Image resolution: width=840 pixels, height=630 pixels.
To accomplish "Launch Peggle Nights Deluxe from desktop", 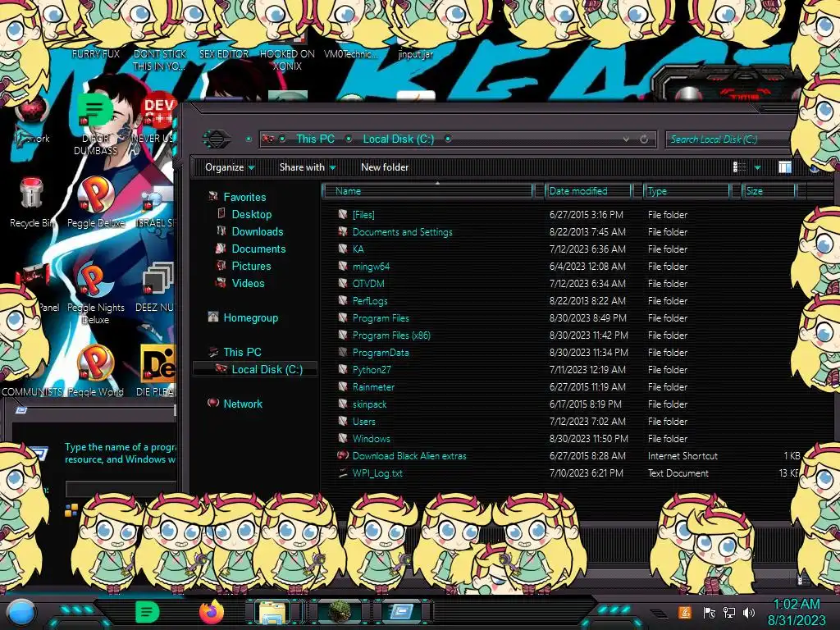I will pyautogui.click(x=95, y=294).
